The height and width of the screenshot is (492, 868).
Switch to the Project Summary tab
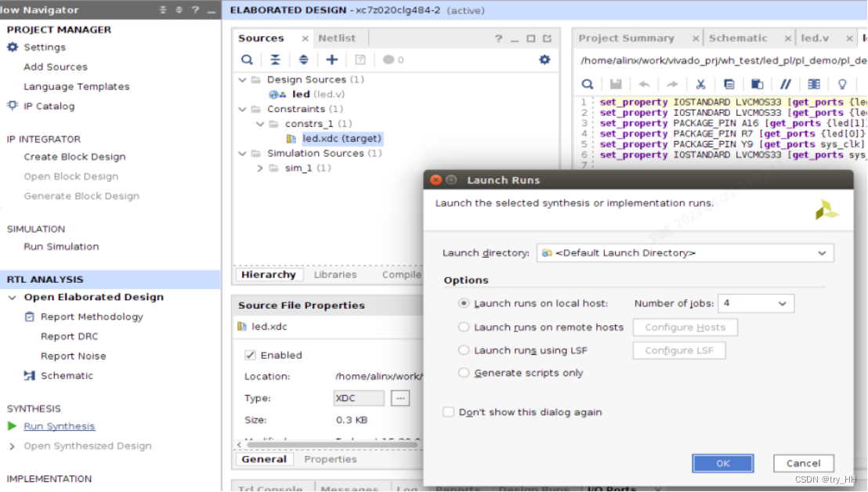[x=626, y=38]
